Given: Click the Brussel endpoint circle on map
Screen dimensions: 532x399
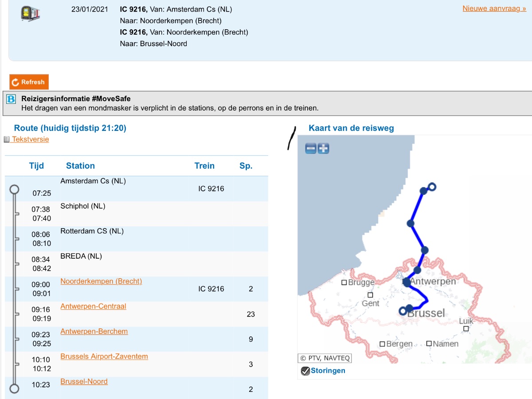Looking at the screenshot, I should 403,311.
